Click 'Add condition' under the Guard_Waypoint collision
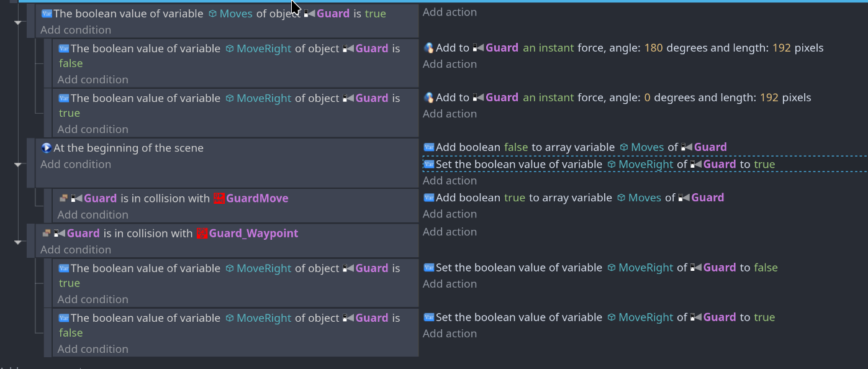868x369 pixels. [76, 250]
